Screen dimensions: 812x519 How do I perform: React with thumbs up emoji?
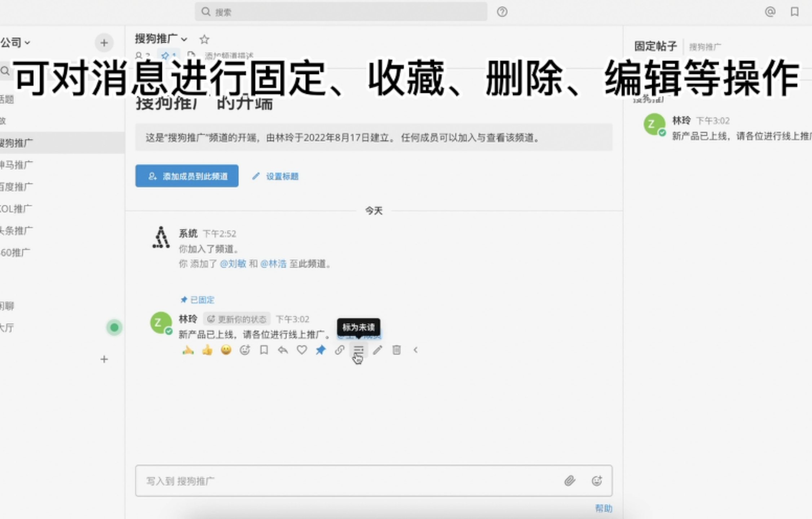click(207, 350)
